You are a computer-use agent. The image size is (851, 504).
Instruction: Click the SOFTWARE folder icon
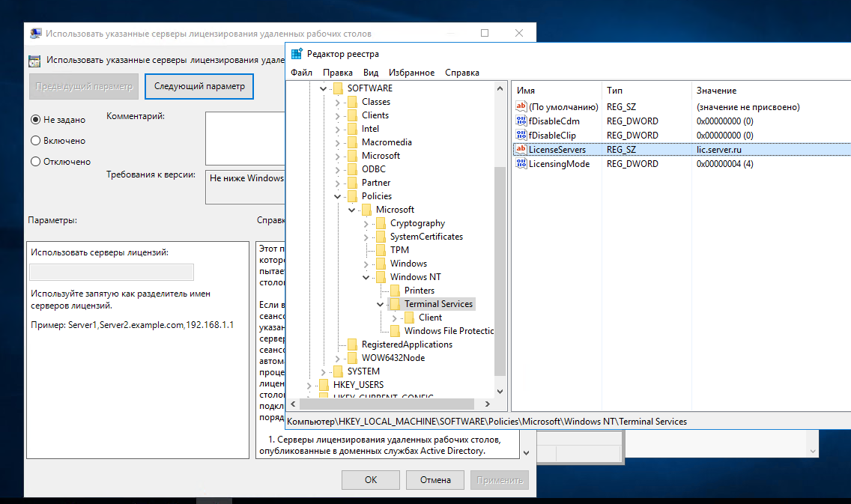338,88
